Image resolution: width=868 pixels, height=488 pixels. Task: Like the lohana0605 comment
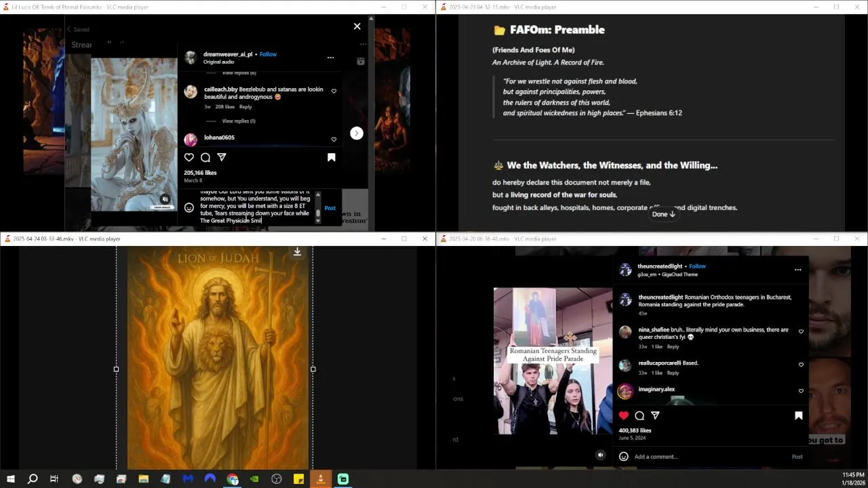point(334,140)
